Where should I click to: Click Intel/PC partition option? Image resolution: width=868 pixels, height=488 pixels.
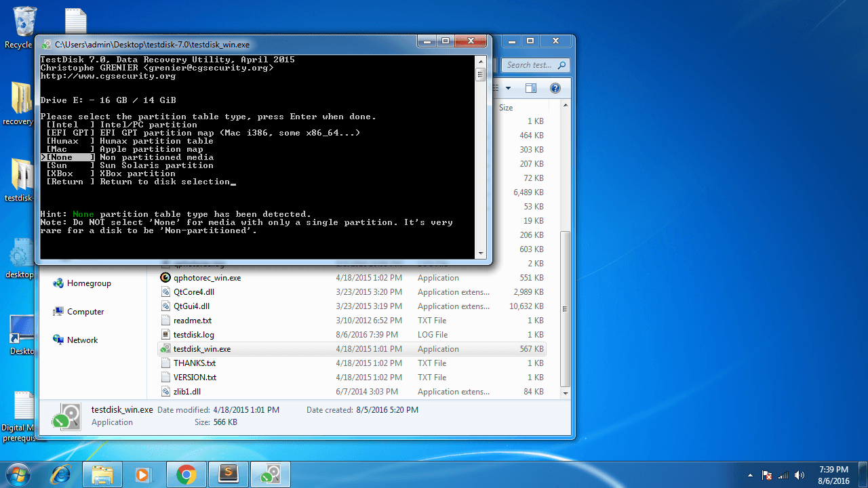point(121,125)
